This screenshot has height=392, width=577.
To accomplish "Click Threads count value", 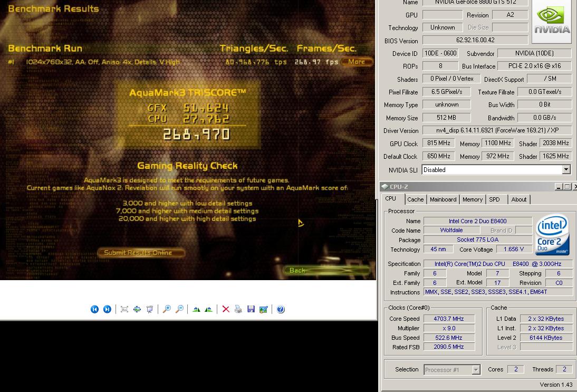I will (564, 369).
